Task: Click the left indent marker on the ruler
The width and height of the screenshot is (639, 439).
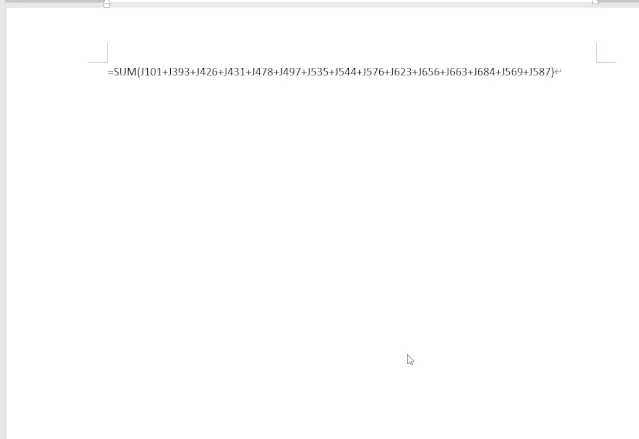Action: [x=106, y=4]
